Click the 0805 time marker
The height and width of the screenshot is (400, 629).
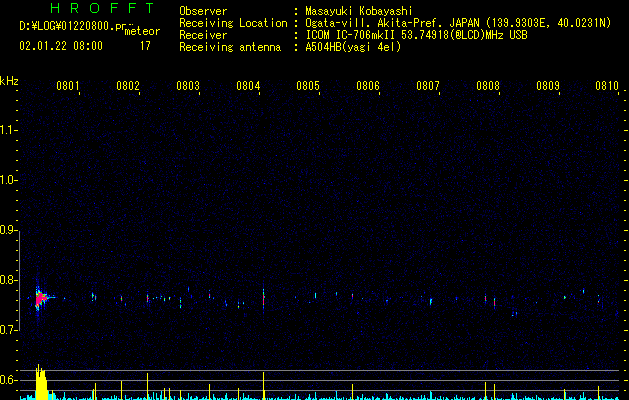[x=308, y=86]
